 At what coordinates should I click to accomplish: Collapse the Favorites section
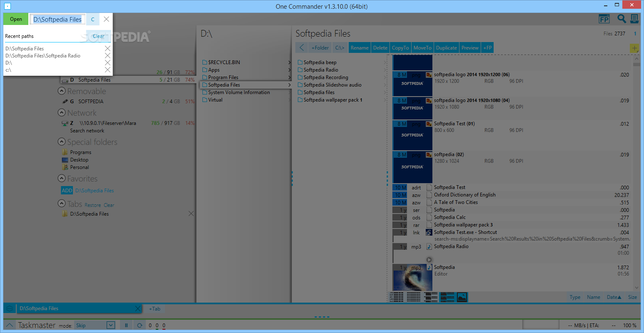click(62, 178)
